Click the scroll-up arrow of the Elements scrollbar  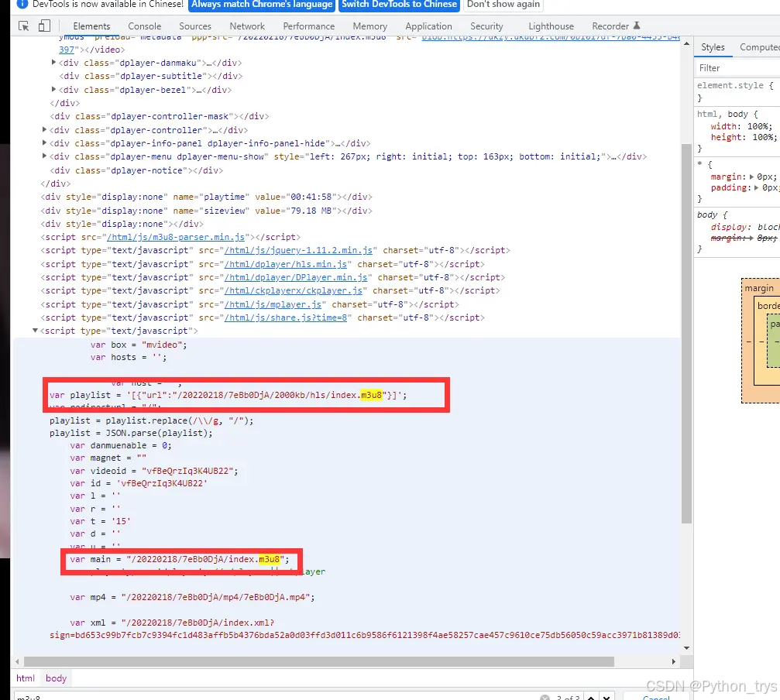tap(686, 43)
